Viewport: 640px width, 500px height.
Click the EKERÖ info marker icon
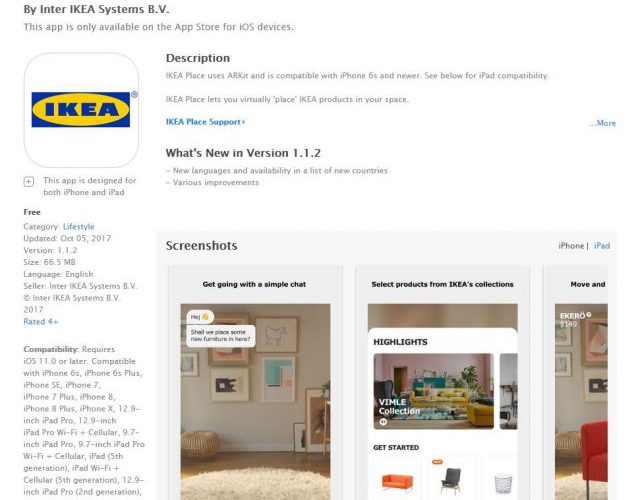click(589, 315)
